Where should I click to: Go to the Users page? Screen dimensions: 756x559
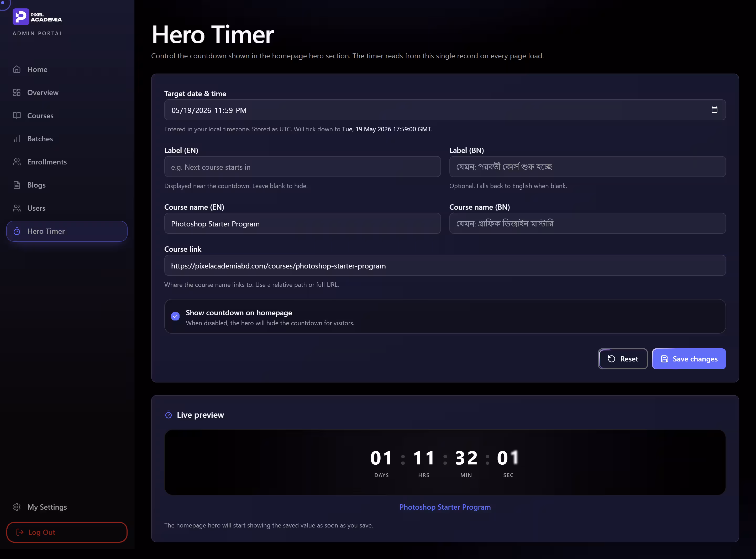tap(67, 208)
